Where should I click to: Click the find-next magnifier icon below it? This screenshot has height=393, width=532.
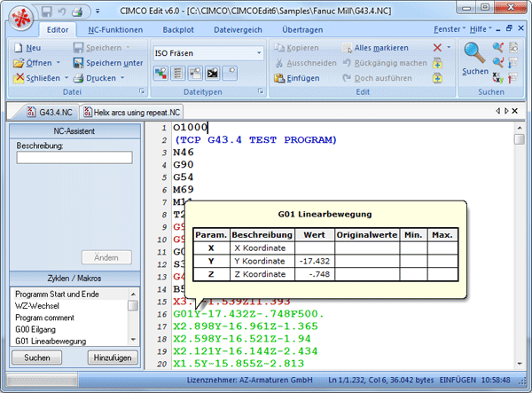(x=497, y=62)
